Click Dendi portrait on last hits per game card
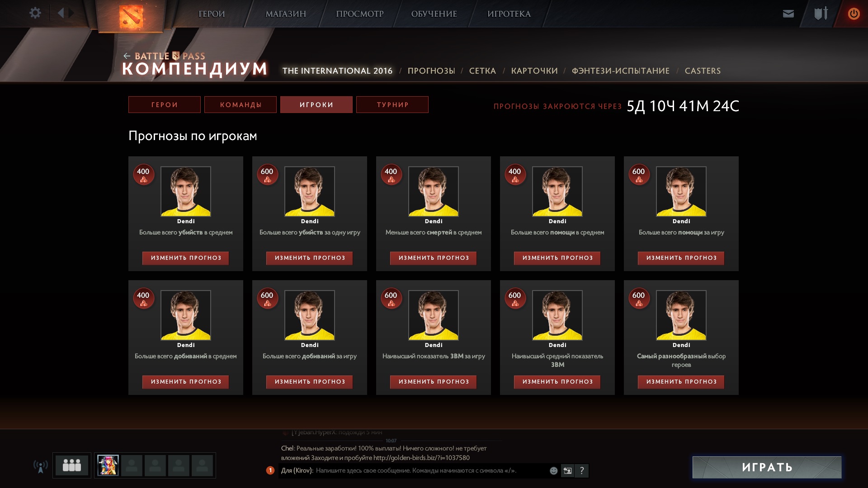 [310, 315]
